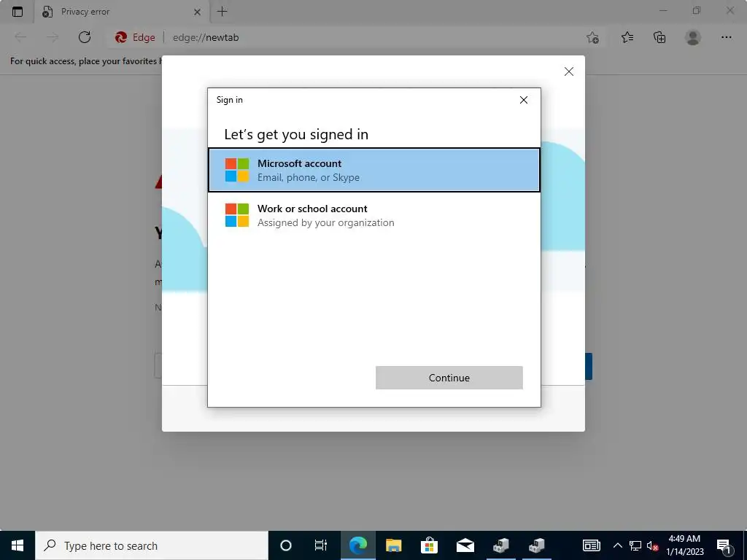
Task: Open the Collections icon
Action: tap(659, 37)
